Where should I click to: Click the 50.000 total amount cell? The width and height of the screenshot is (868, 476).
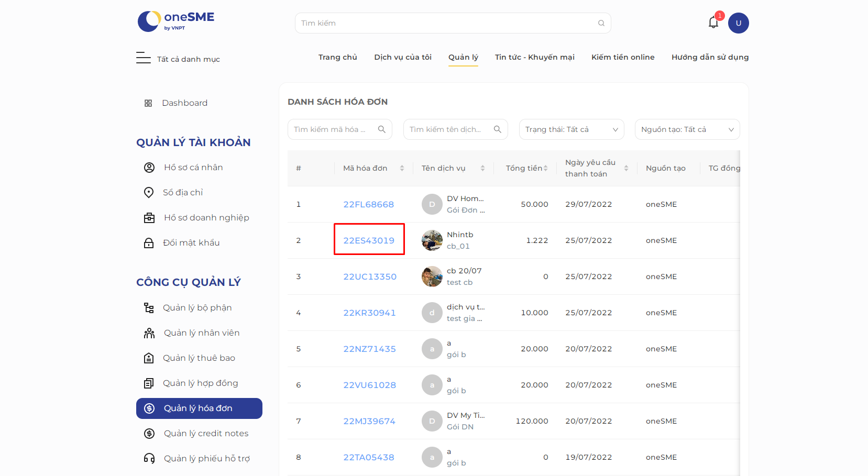[535, 204]
